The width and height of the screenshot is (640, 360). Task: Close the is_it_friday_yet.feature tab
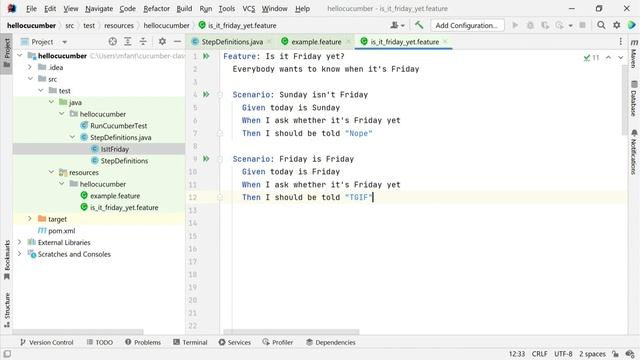click(x=445, y=42)
